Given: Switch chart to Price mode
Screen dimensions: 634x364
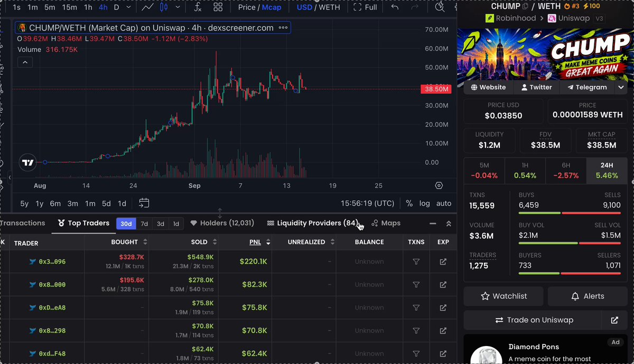Looking at the screenshot, I should pos(247,7).
